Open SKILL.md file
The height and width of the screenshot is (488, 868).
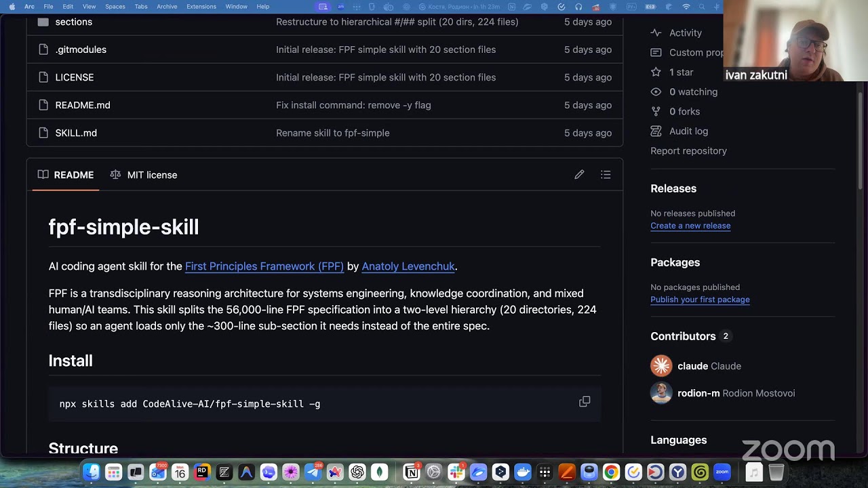click(x=76, y=133)
